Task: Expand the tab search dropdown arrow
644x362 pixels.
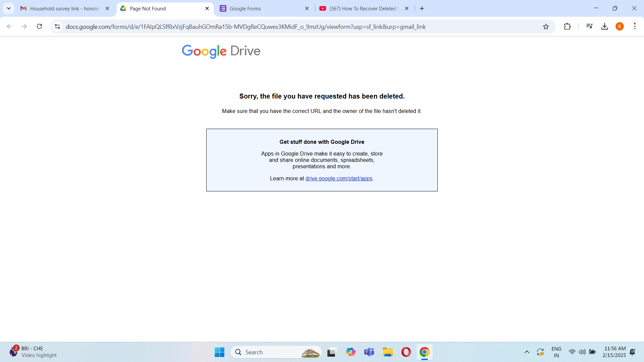Action: [x=9, y=8]
